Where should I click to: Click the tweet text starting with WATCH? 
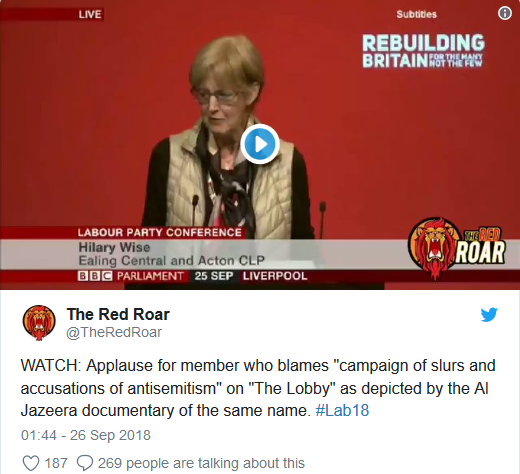pos(258,388)
